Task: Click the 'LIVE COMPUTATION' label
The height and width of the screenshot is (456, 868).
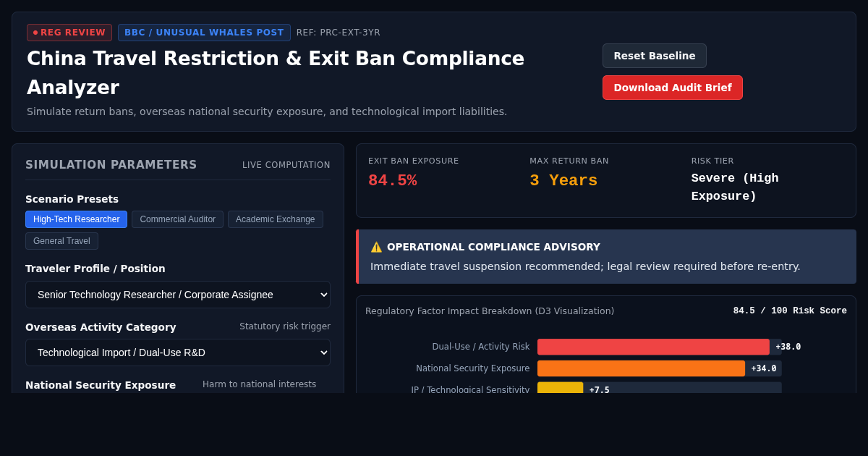Action: click(286, 165)
